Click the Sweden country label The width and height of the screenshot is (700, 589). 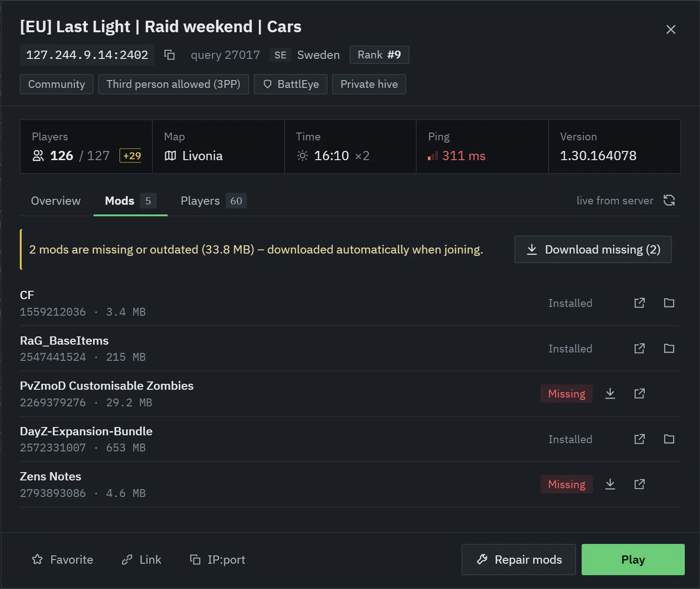tap(318, 55)
